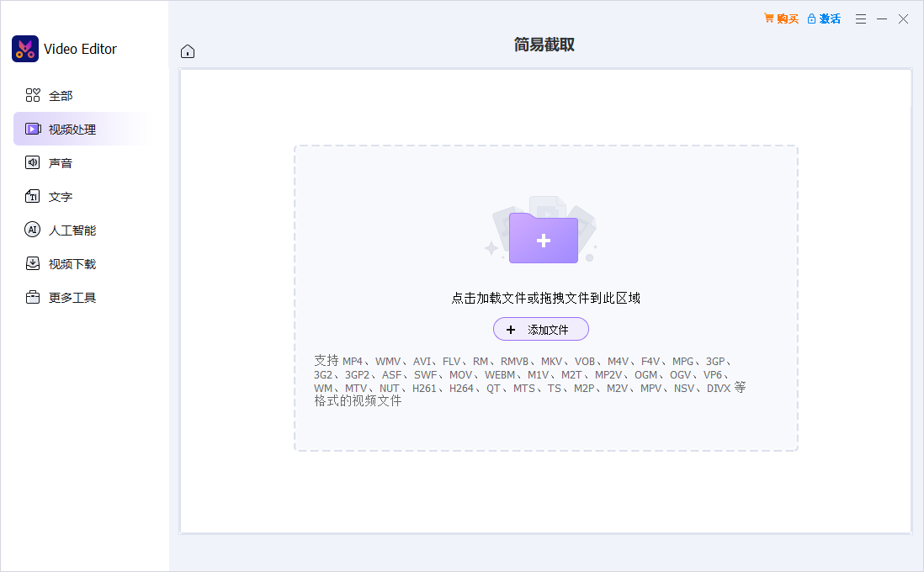924x572 pixels.
Task: Open 更多工具 in the sidebar
Action: point(82,297)
